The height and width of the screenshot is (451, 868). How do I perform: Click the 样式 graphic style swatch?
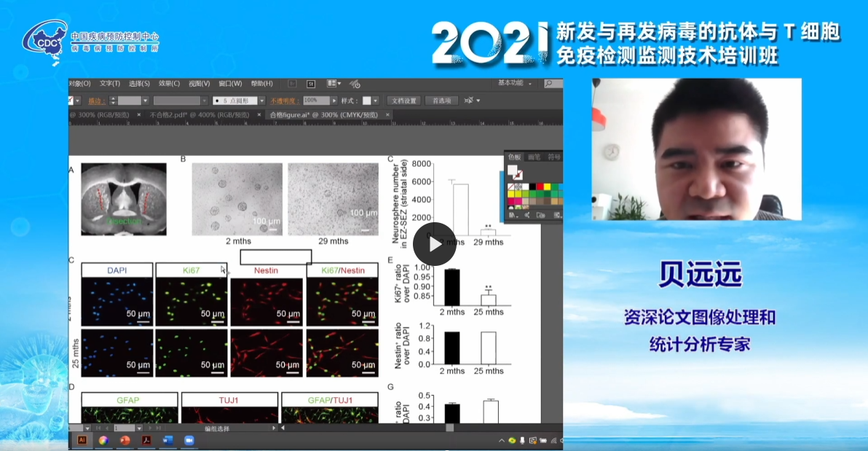tap(366, 101)
